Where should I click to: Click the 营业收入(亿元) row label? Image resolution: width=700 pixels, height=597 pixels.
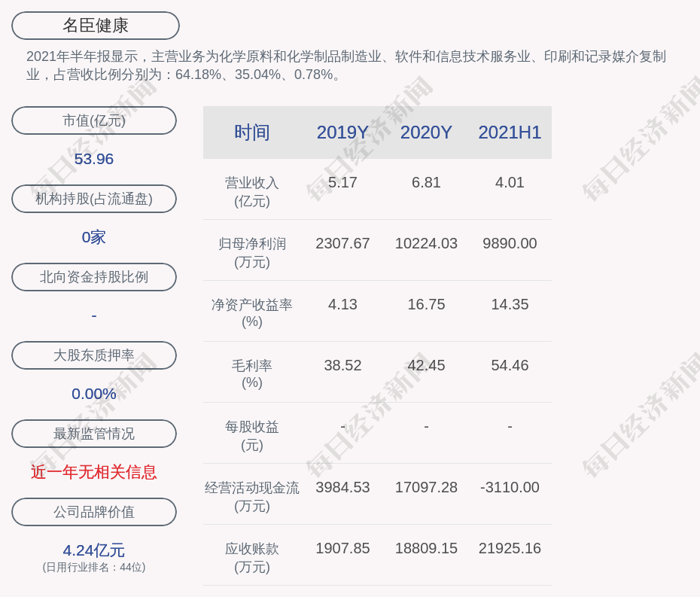252,191
